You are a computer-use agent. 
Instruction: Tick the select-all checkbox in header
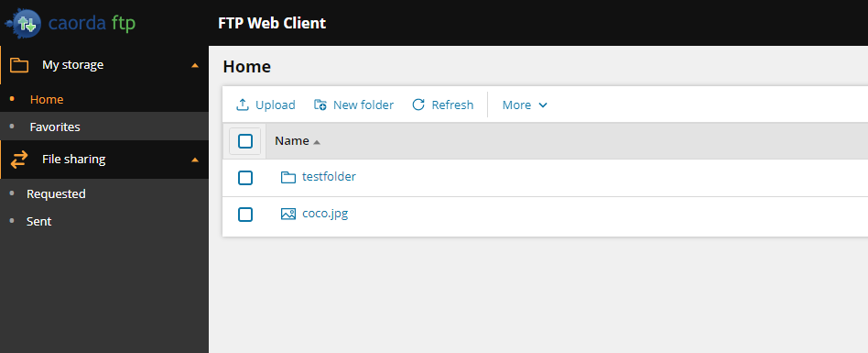(245, 141)
